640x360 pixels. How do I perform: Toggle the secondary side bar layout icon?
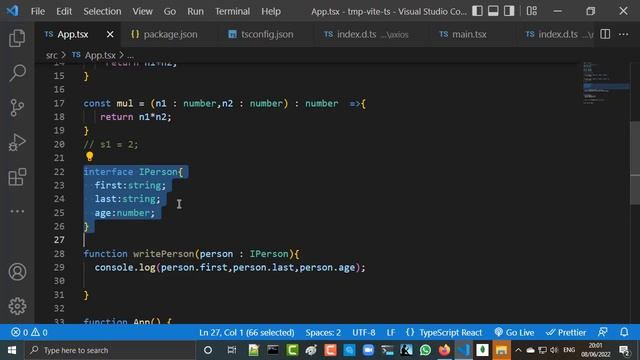tap(509, 11)
